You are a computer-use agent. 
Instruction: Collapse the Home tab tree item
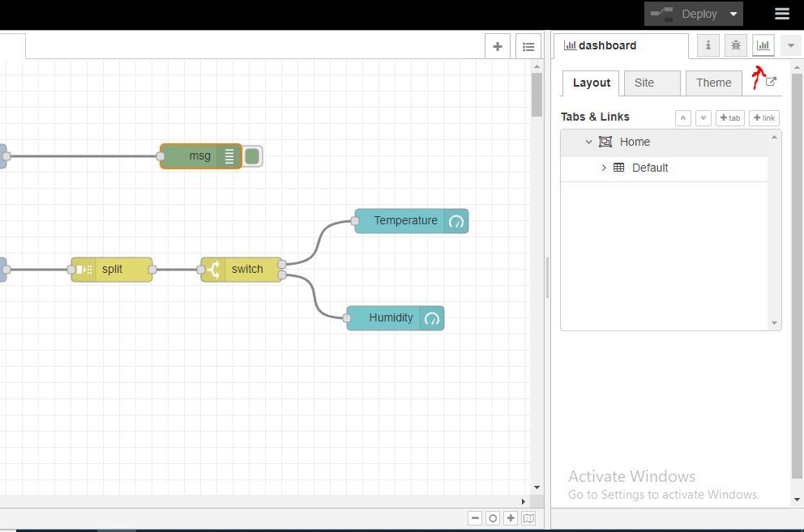588,142
